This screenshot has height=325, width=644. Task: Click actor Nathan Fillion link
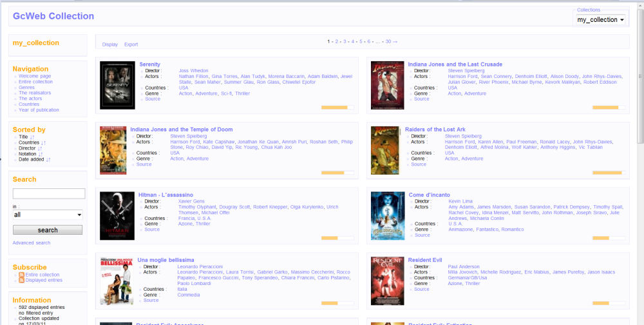click(194, 77)
